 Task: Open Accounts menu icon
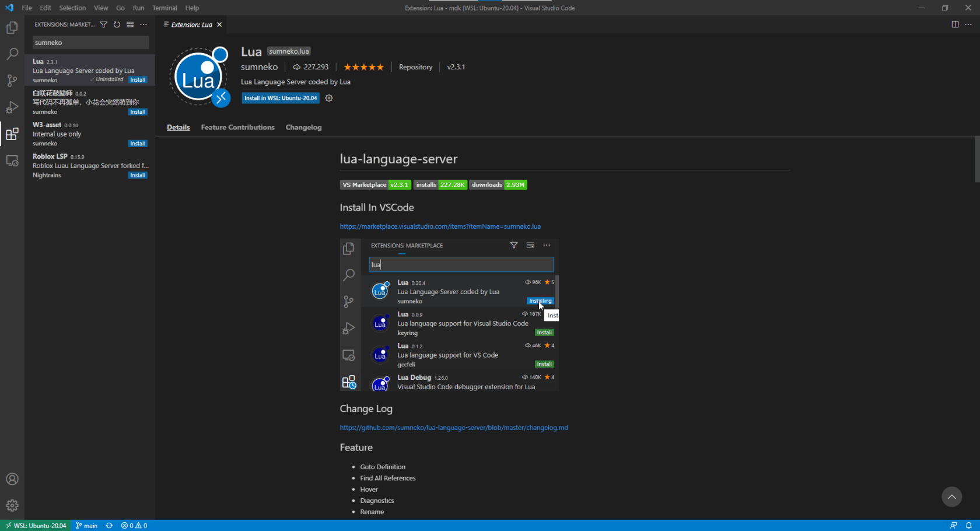(12, 479)
